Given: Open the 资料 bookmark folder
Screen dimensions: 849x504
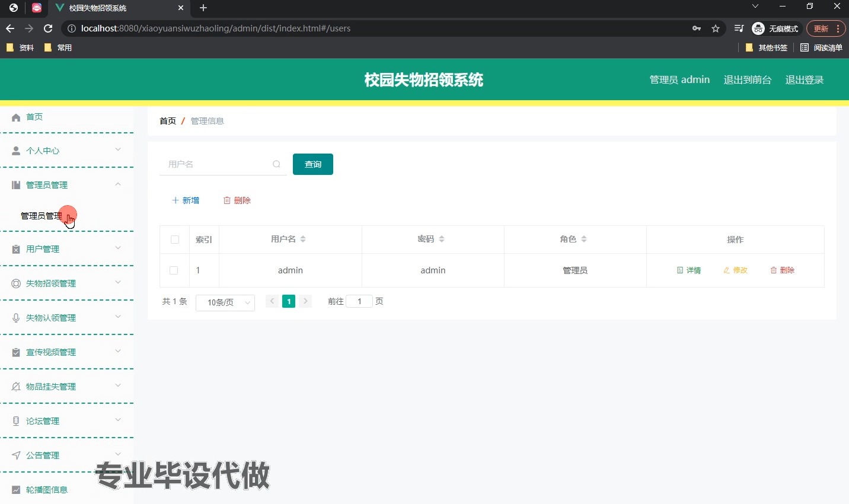Looking at the screenshot, I should 20,47.
